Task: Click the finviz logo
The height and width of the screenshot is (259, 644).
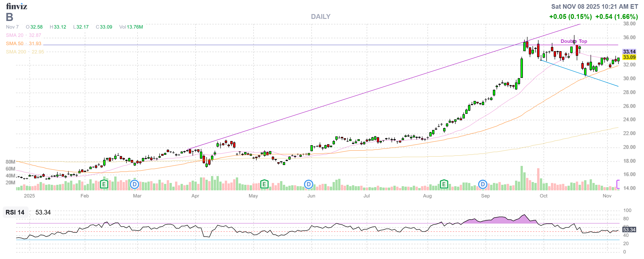Action: point(17,6)
